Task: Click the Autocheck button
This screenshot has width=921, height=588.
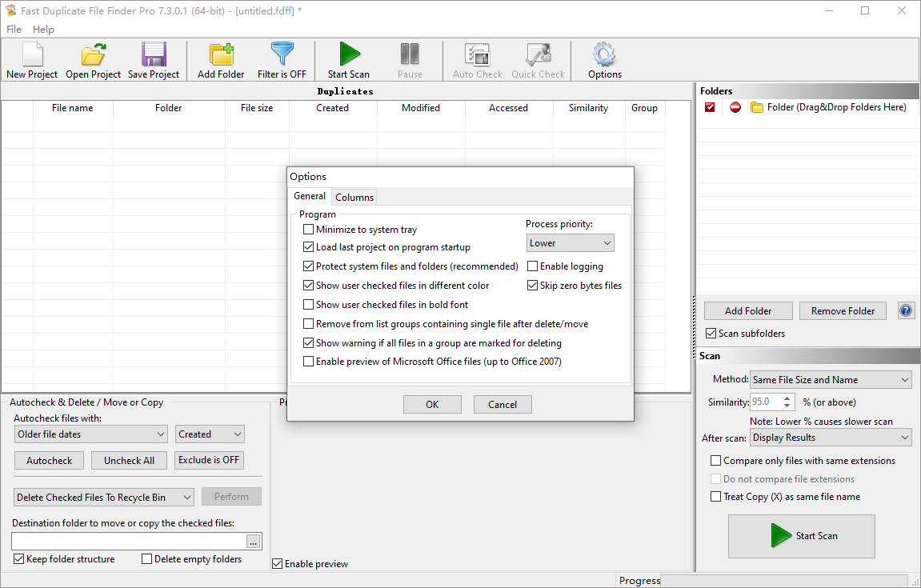Action: coord(50,460)
